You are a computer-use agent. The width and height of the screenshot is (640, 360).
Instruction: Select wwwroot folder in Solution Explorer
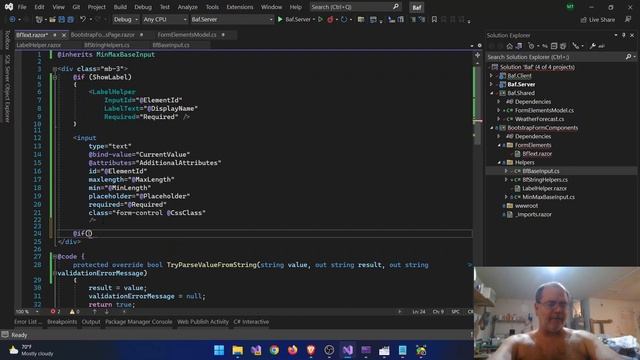(526, 206)
